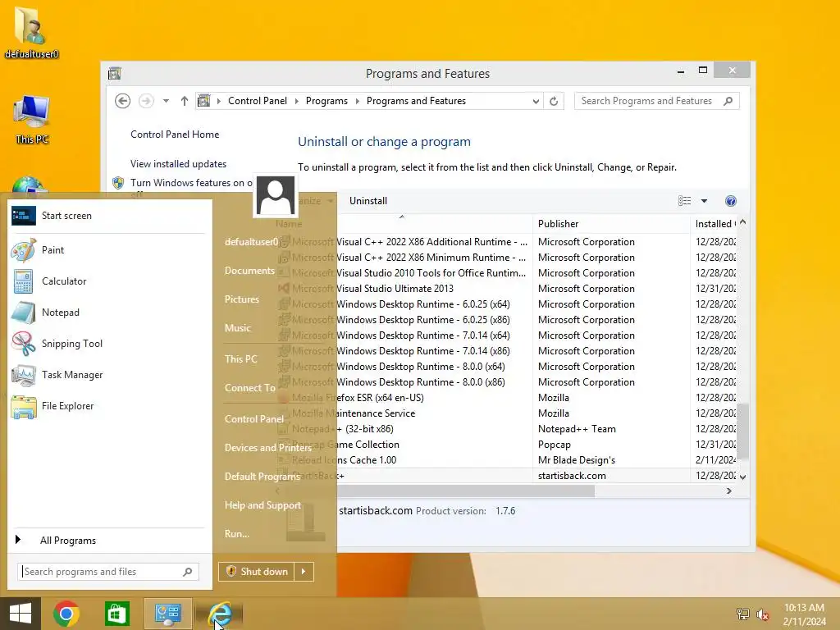Launch Internet Explorer from taskbar

pyautogui.click(x=220, y=614)
